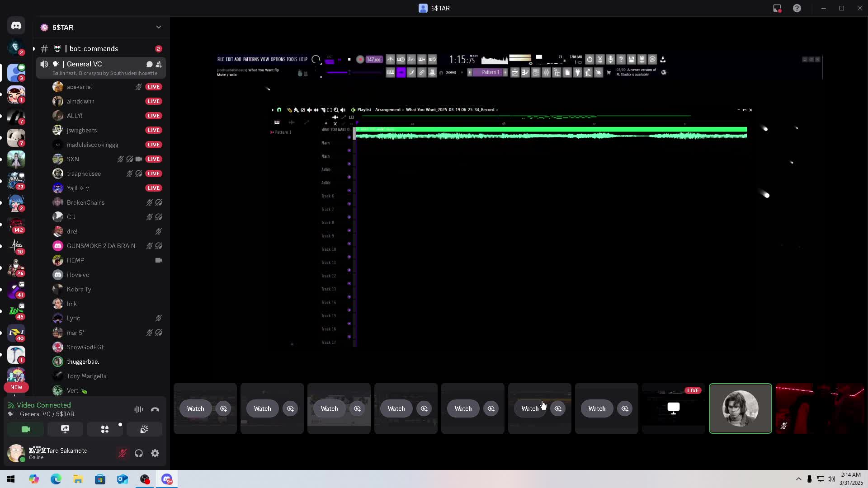Viewport: 868px width, 488px height.
Task: Toggle your camera on or off
Action: [26, 429]
